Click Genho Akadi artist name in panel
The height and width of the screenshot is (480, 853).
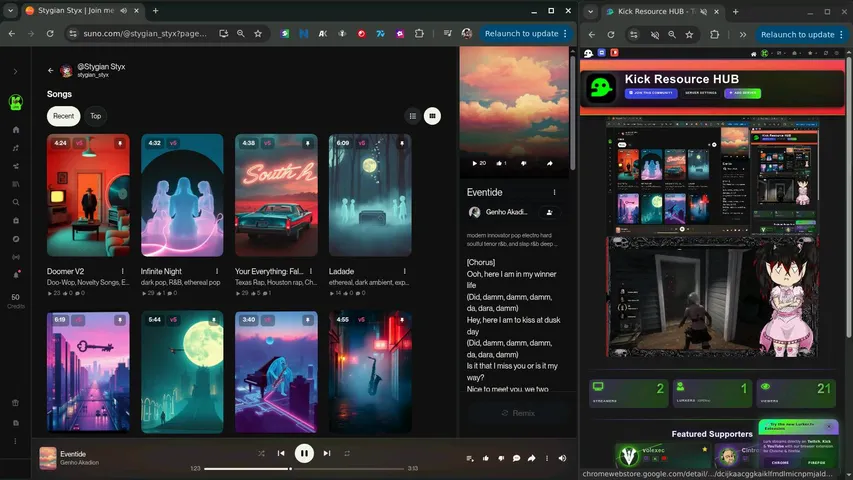[x=506, y=212]
